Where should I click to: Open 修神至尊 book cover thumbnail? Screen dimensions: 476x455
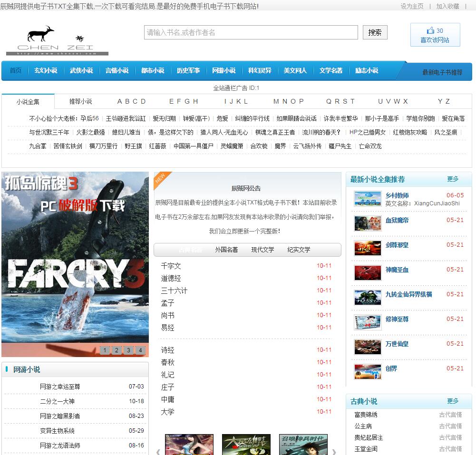368,323
